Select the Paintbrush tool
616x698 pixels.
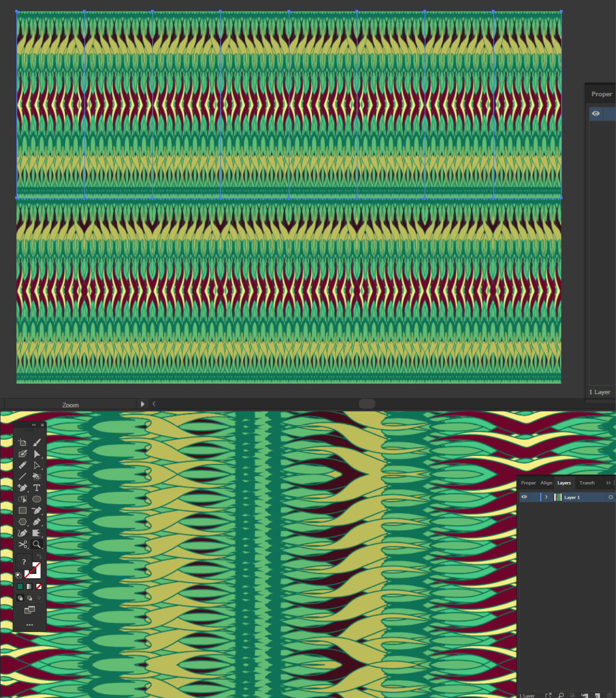[37, 443]
